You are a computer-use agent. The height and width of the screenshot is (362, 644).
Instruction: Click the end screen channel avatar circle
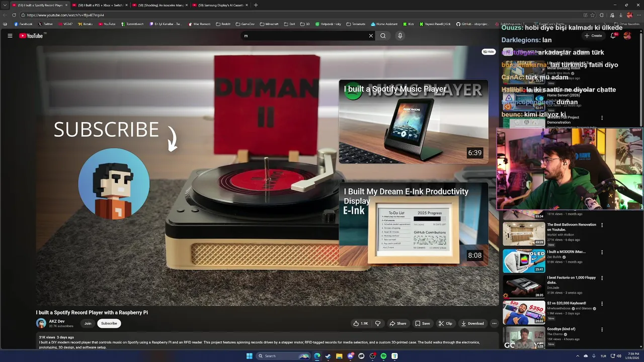click(x=114, y=184)
